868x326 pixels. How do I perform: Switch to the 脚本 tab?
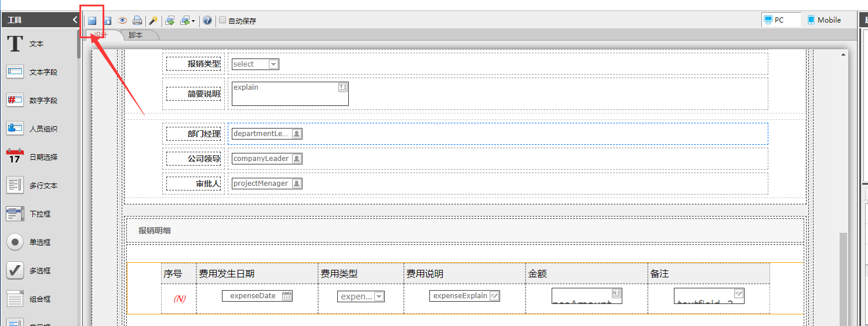tap(136, 35)
